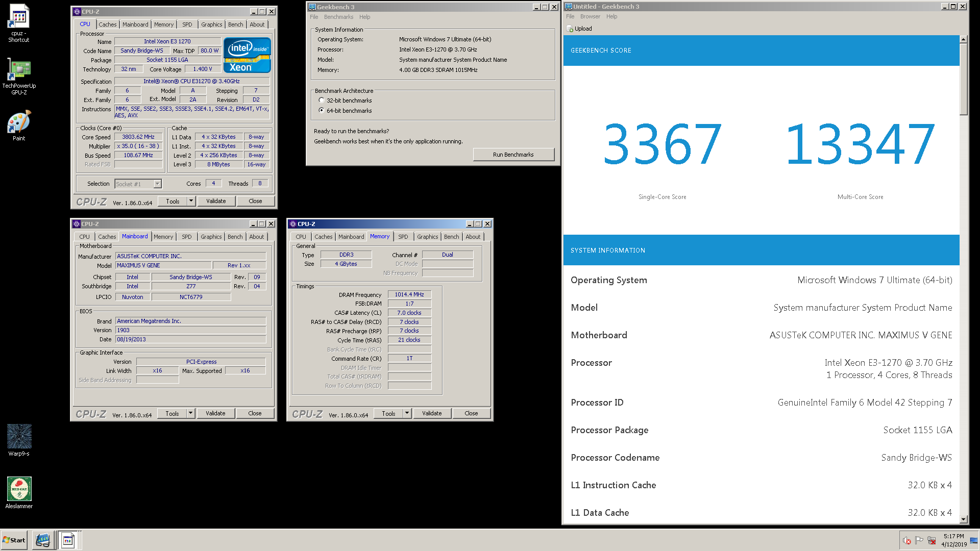Click the Geekbench 3 window title icon
Image resolution: width=980 pixels, height=551 pixels.
(x=312, y=7)
